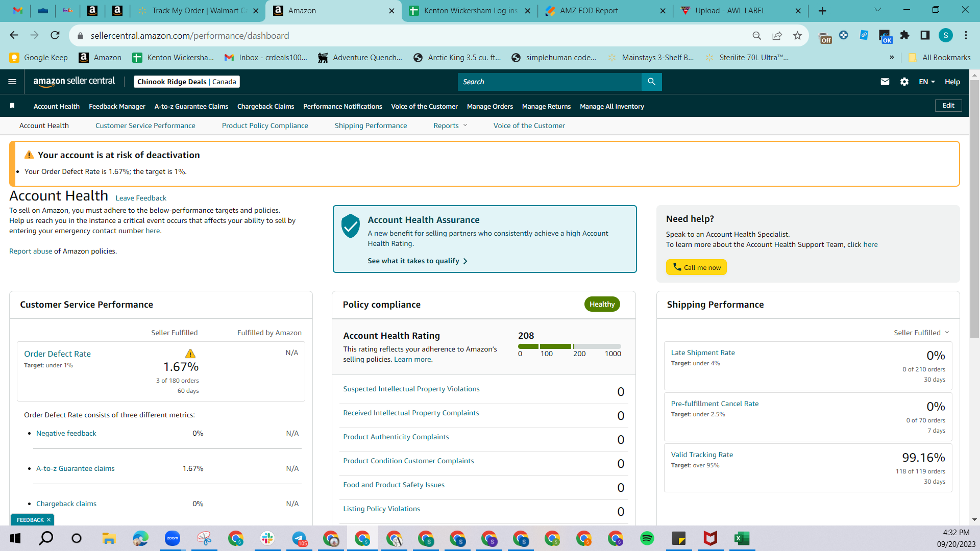Click the Order Defect Rate warning icon

click(190, 354)
